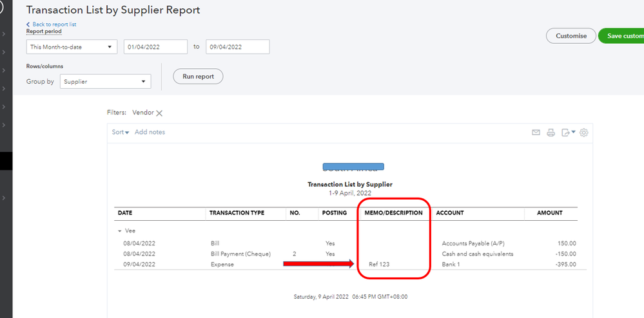Click the AMOUNT column header

coord(549,213)
